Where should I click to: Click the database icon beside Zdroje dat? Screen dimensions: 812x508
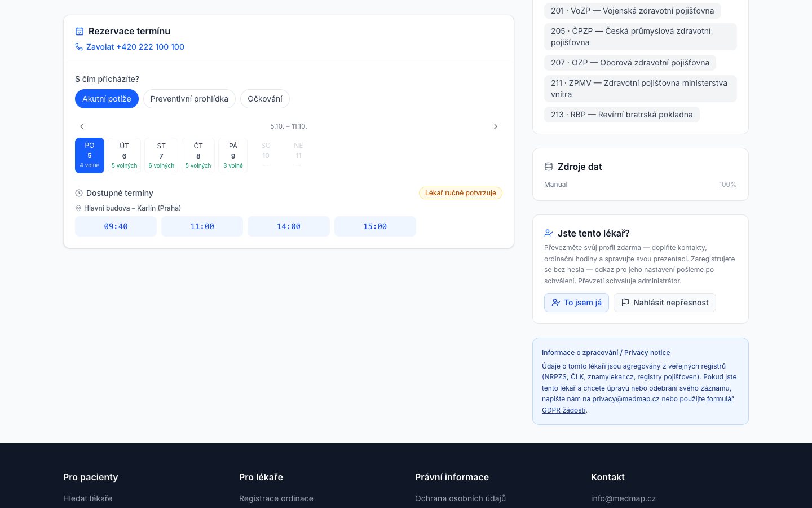[549, 167]
